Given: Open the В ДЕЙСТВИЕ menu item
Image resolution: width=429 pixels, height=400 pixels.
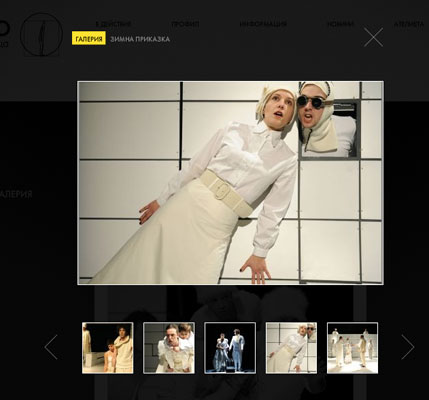Looking at the screenshot, I should [x=113, y=24].
